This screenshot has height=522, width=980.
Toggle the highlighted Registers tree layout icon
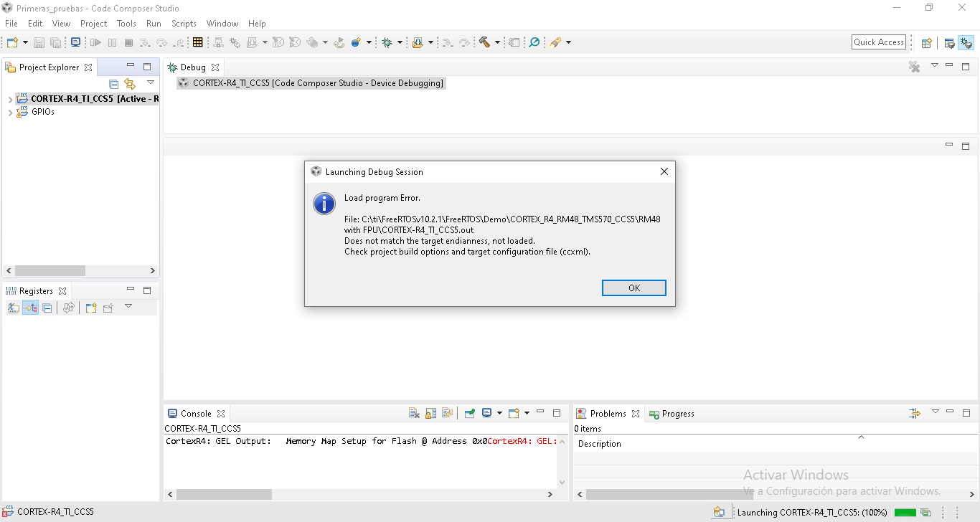(x=30, y=308)
